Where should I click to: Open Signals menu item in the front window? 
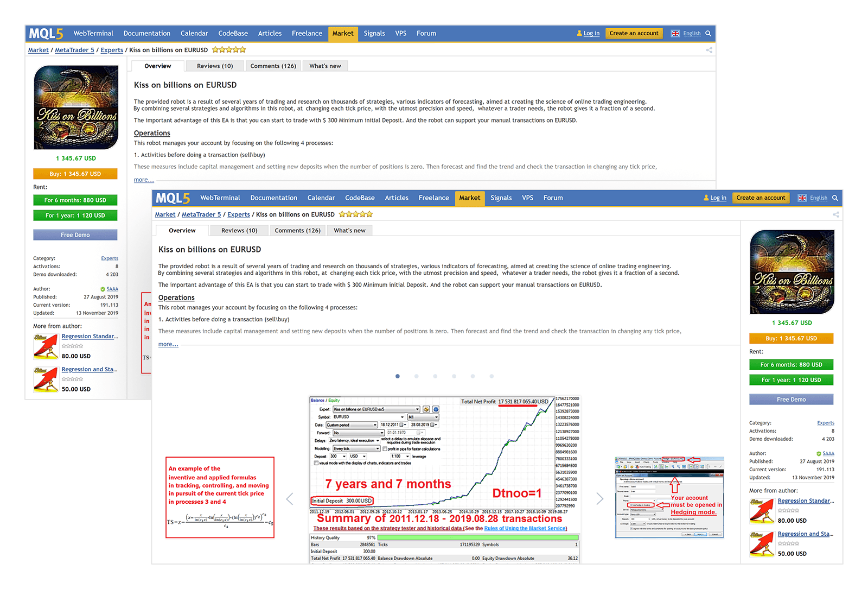tap(501, 198)
